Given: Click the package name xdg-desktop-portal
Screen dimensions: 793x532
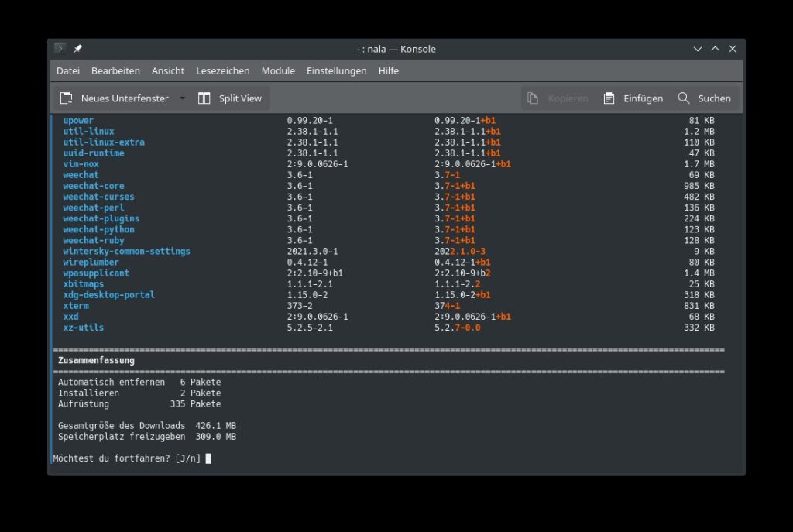Looking at the screenshot, I should pyautogui.click(x=108, y=295).
